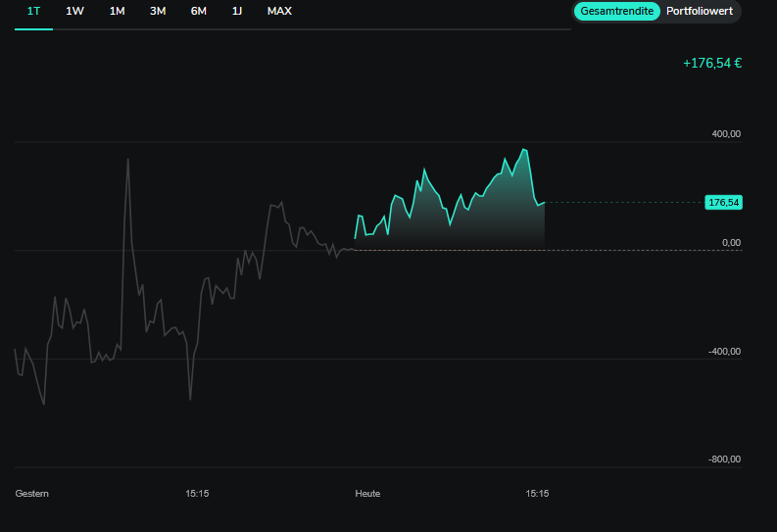The height and width of the screenshot is (532, 777).
Task: Click the +176,54 € return value
Action: 712,63
